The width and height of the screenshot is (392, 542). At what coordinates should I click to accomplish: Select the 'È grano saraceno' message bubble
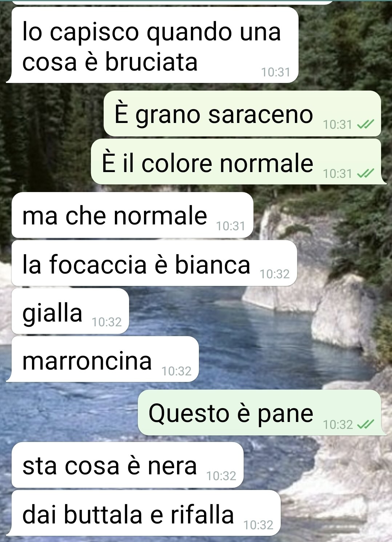243,114
